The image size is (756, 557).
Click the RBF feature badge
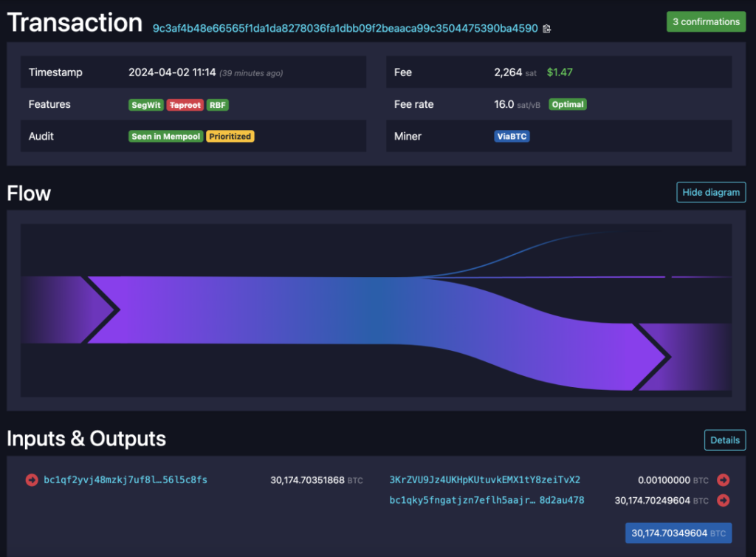coord(217,104)
